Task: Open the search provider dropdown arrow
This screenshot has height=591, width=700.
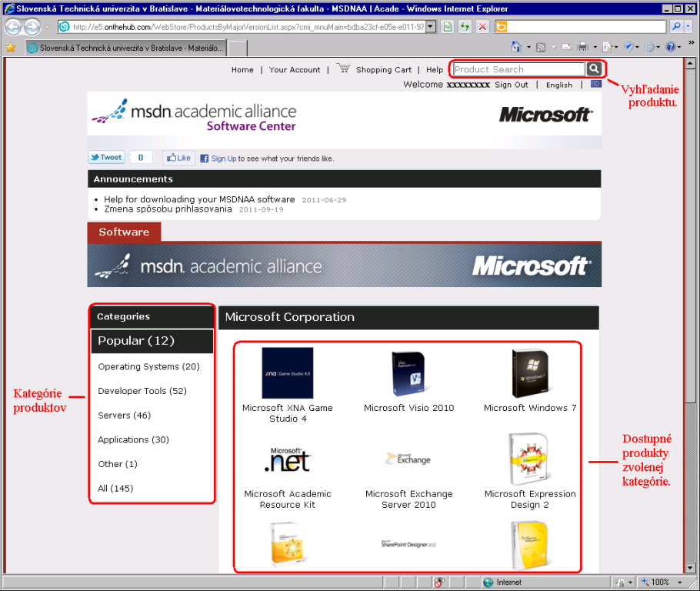Action: click(688, 27)
